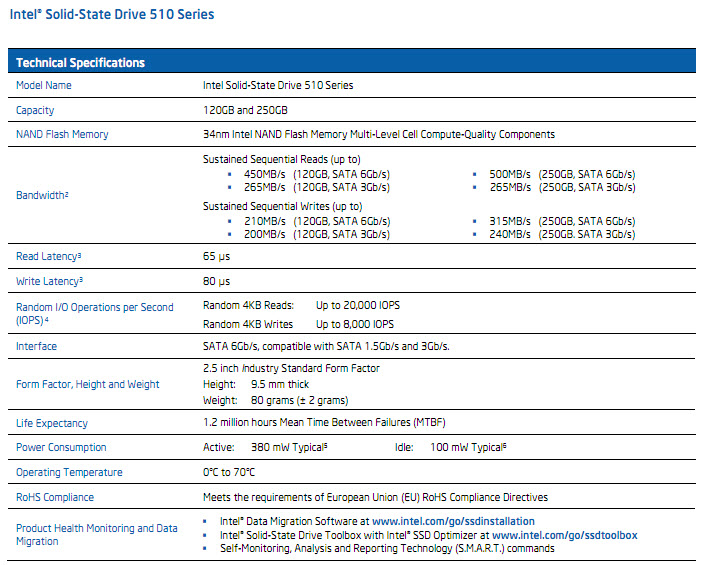Select the 'Bandwidth' row label
Screen dimensions: 704x565
pyautogui.click(x=42, y=195)
